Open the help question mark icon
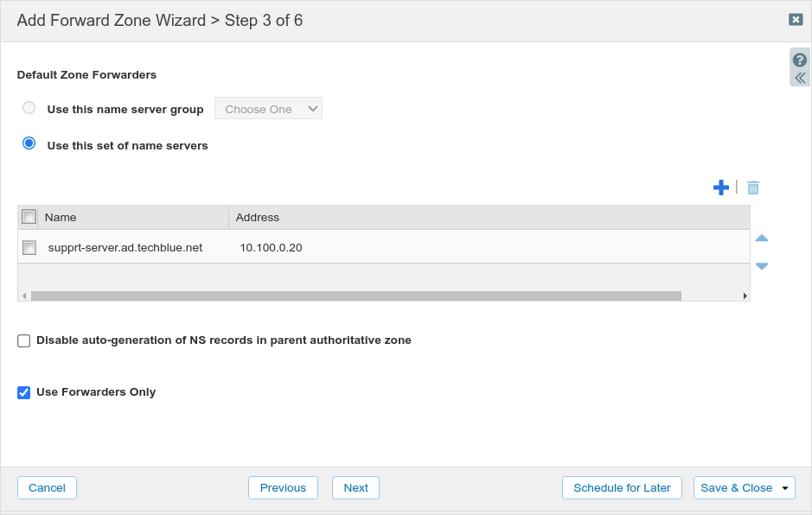The width and height of the screenshot is (812, 515). coord(800,60)
